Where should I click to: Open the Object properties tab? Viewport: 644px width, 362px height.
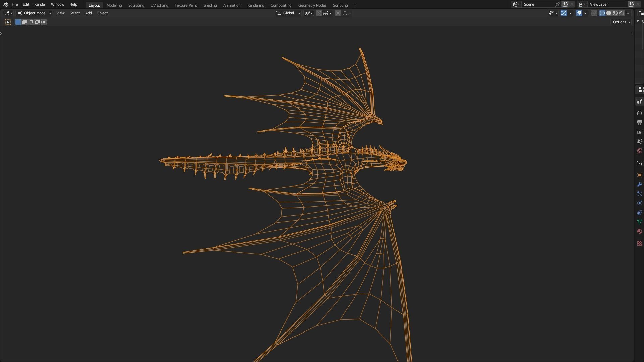coord(639,175)
